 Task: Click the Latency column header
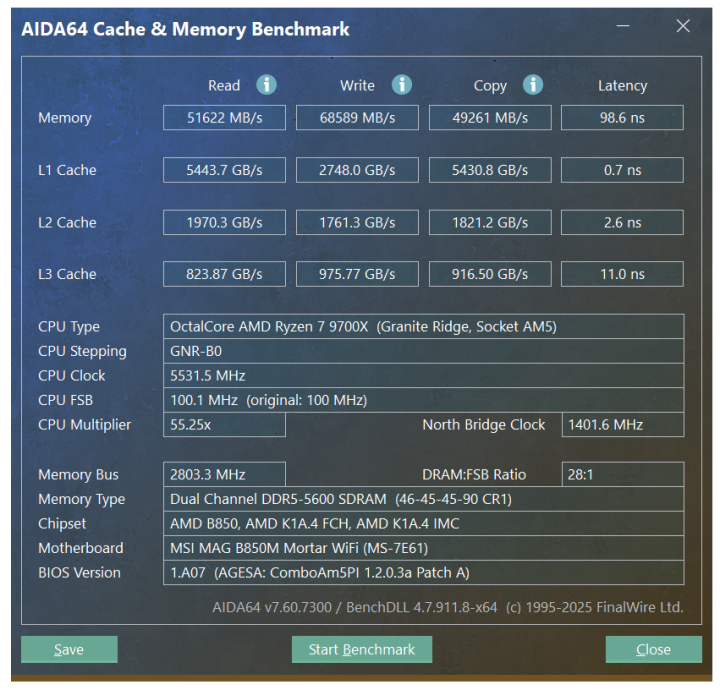tap(622, 86)
